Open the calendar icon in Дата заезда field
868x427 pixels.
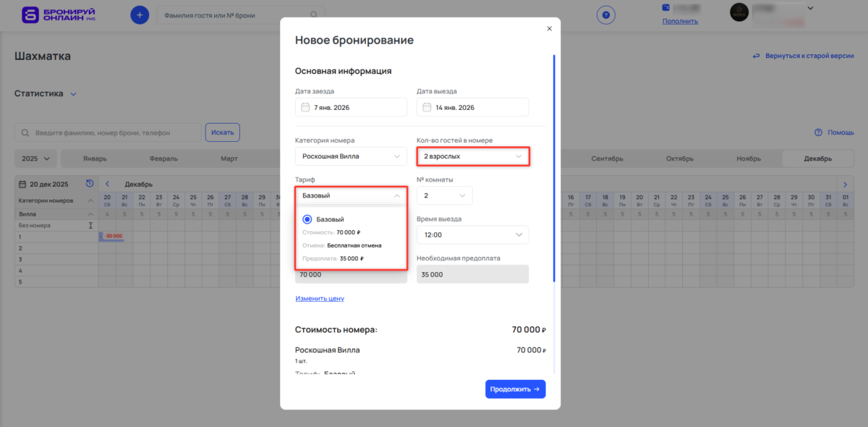pos(304,106)
